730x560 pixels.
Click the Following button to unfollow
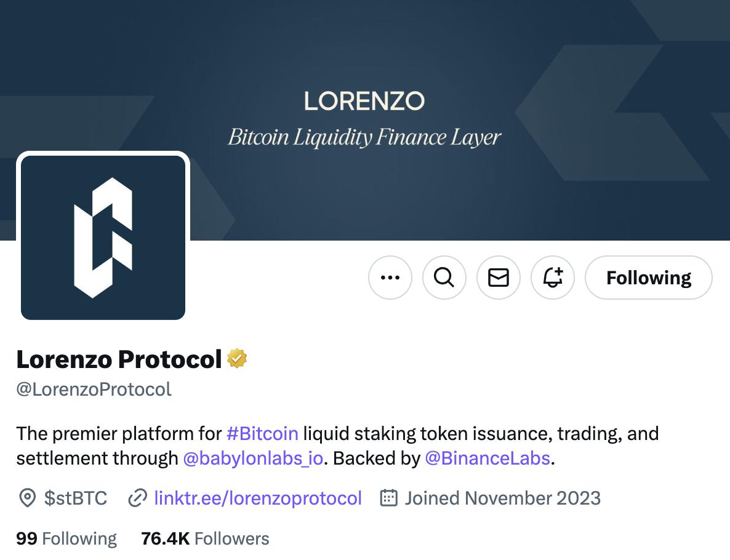tap(649, 278)
